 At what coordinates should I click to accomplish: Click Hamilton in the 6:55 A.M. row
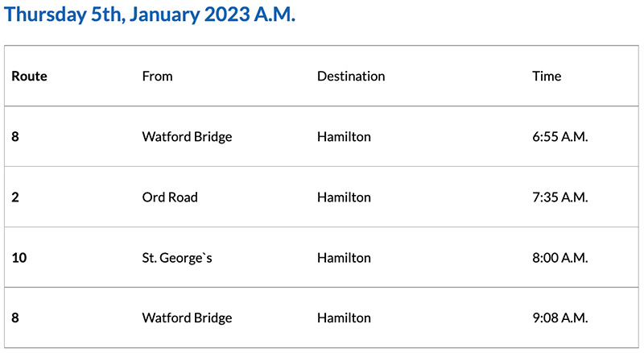point(344,137)
